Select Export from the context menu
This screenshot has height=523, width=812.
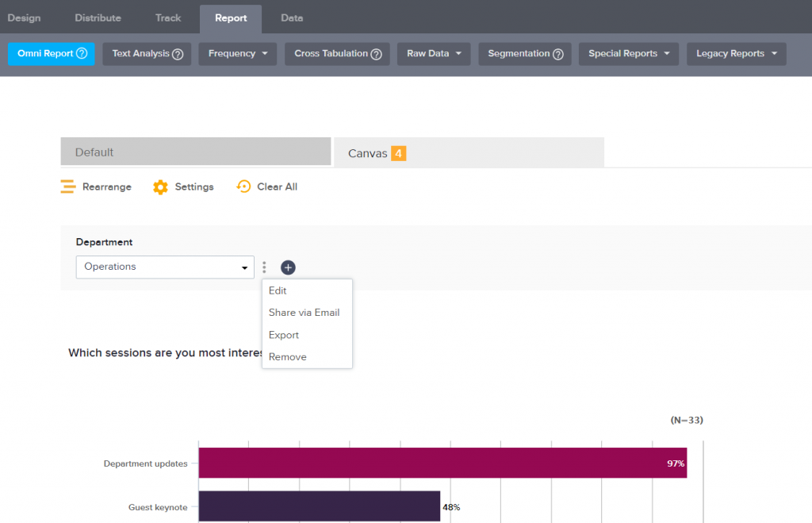point(283,334)
